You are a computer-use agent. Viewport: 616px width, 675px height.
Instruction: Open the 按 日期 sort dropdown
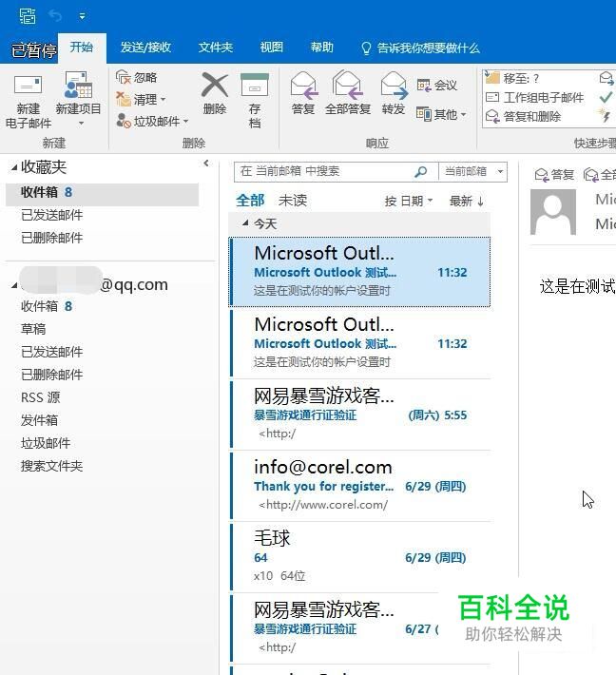[409, 201]
